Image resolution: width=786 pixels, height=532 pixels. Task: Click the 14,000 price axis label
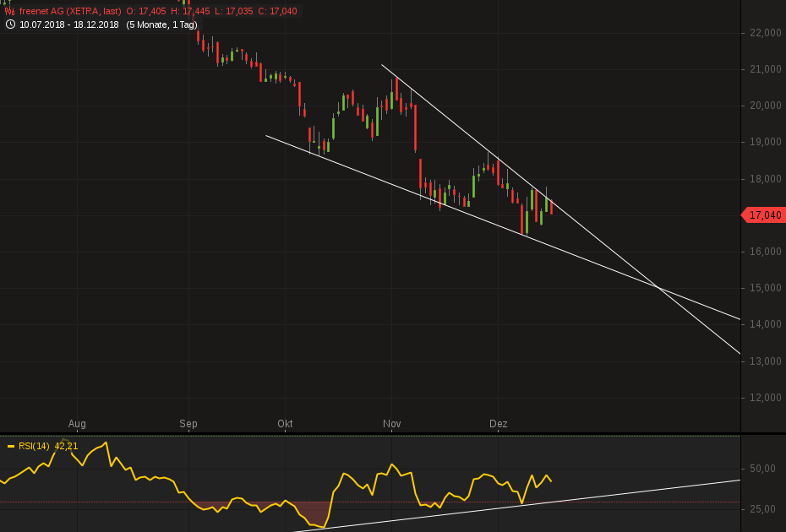coord(766,324)
